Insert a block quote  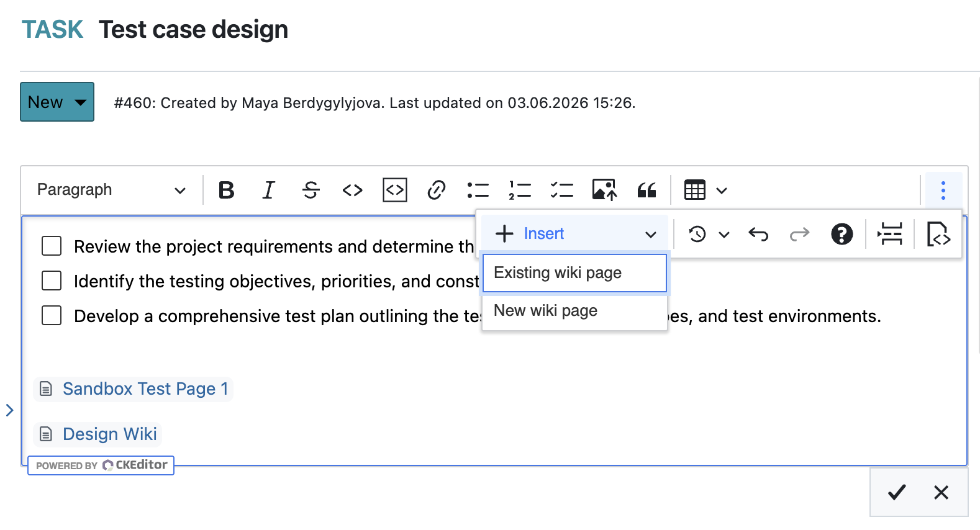pyautogui.click(x=647, y=190)
